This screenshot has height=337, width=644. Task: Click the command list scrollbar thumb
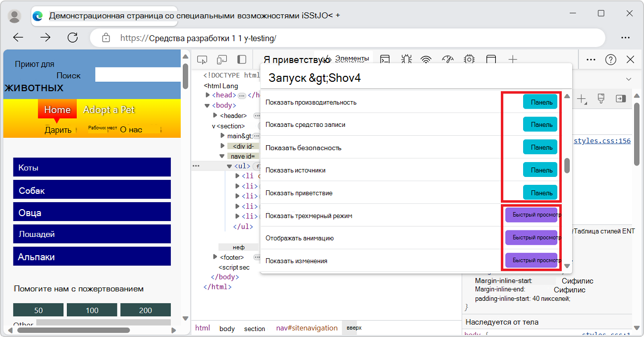click(567, 166)
